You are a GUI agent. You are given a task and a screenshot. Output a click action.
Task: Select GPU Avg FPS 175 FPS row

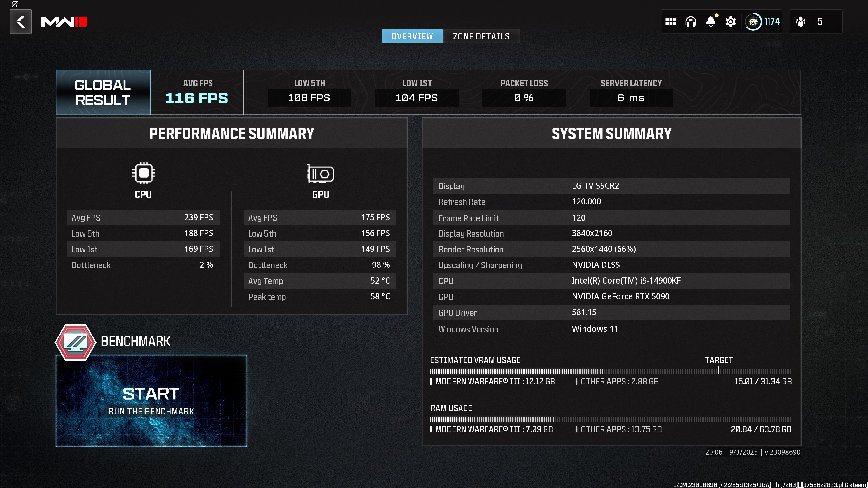(320, 218)
